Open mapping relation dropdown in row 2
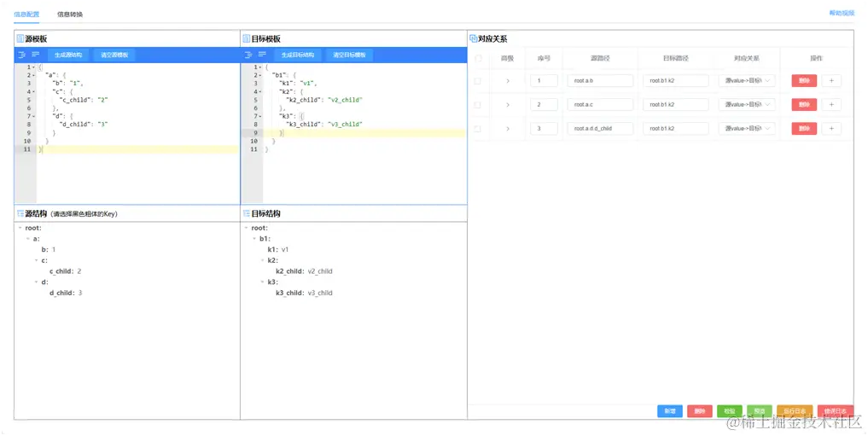 pyautogui.click(x=746, y=105)
